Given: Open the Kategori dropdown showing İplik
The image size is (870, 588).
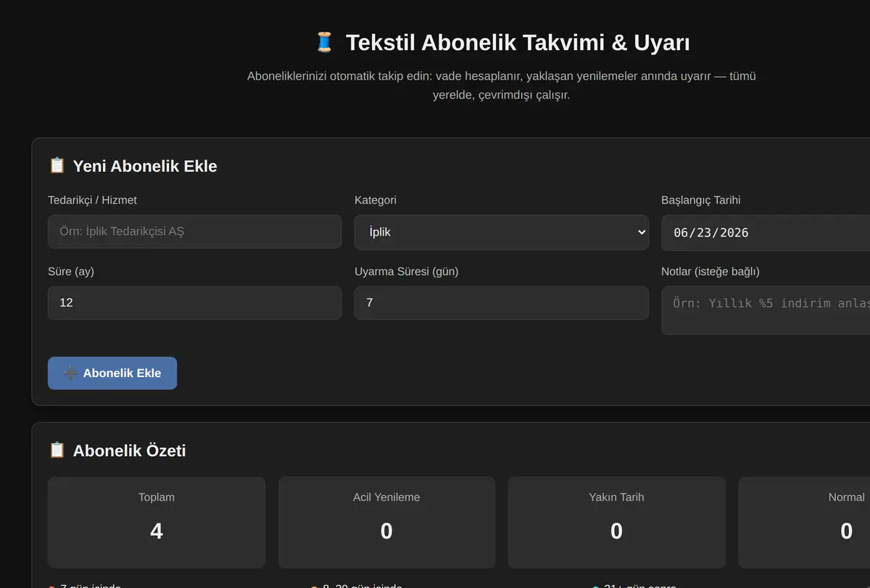Looking at the screenshot, I should pyautogui.click(x=501, y=232).
